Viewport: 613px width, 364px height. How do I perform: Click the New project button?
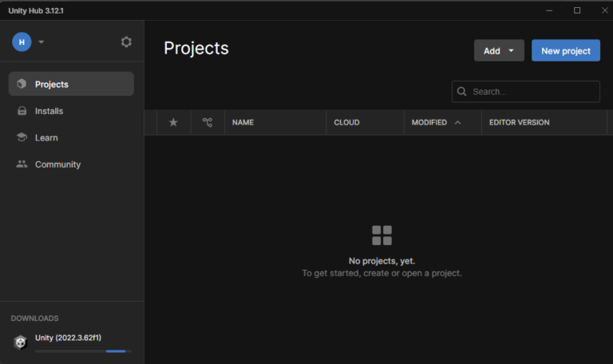pos(565,51)
